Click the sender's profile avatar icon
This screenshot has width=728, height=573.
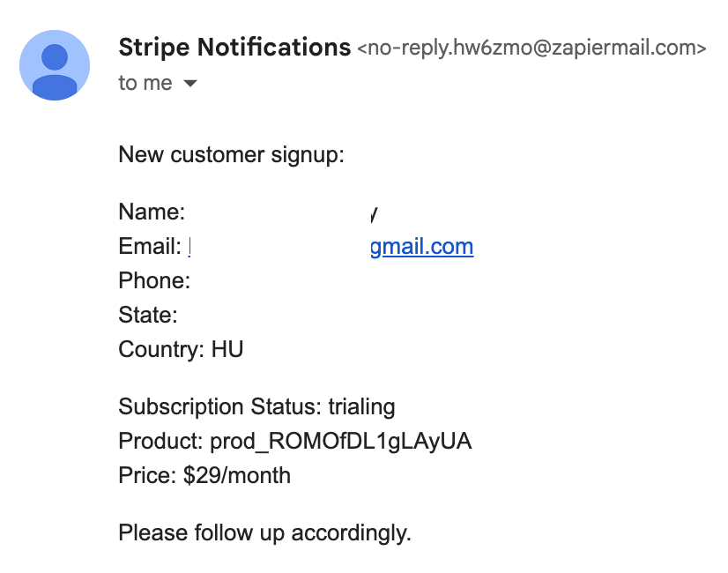click(55, 65)
